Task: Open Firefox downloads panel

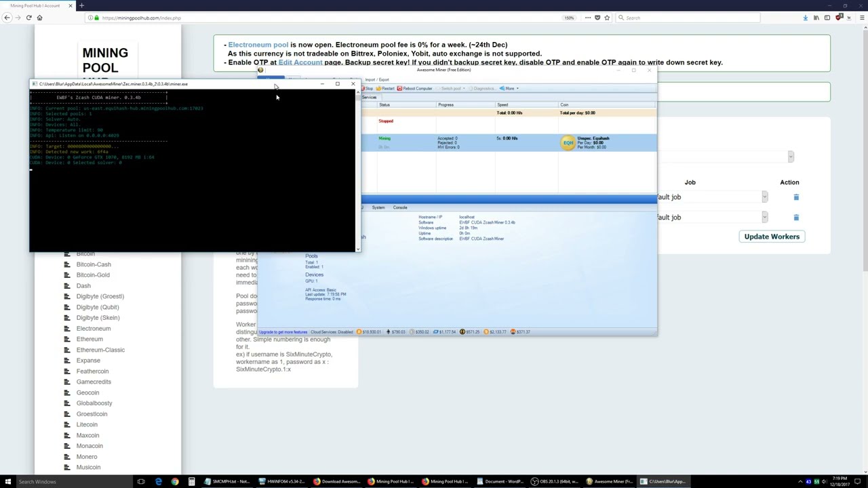Action: [x=806, y=18]
